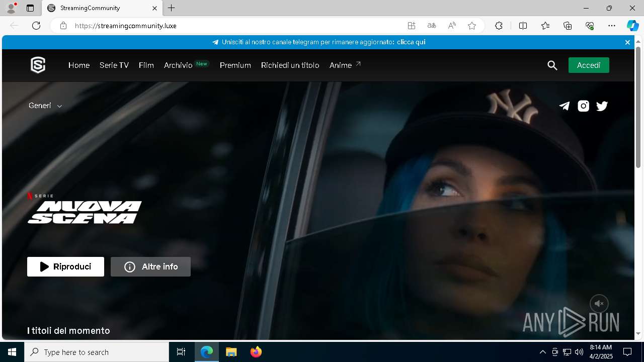Open the Windows Start menu
This screenshot has height=362, width=644.
point(12,352)
